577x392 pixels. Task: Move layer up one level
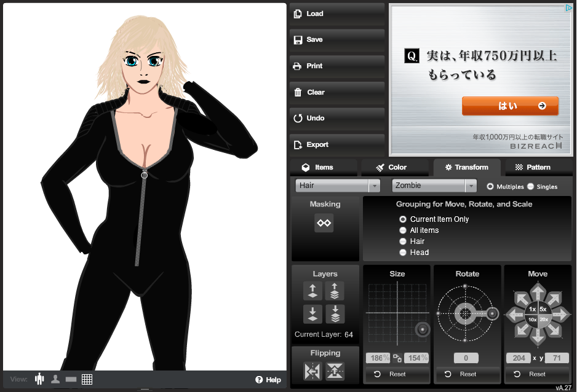pyautogui.click(x=312, y=291)
